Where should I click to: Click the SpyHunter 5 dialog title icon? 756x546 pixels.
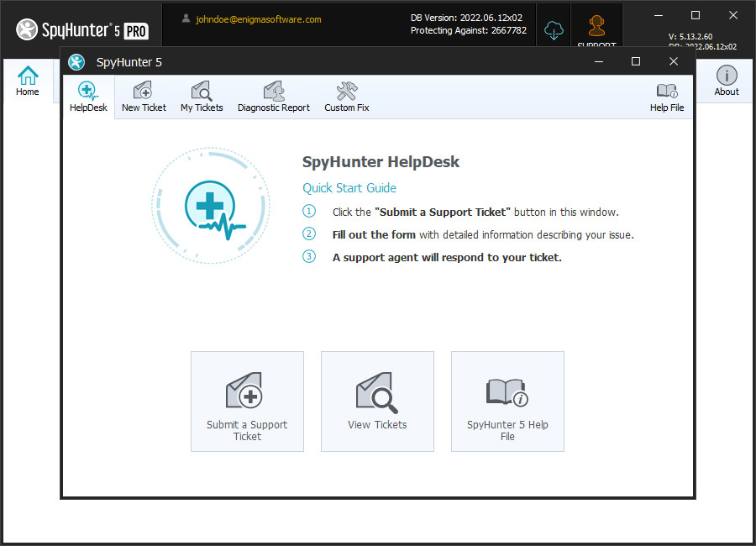pyautogui.click(x=76, y=62)
